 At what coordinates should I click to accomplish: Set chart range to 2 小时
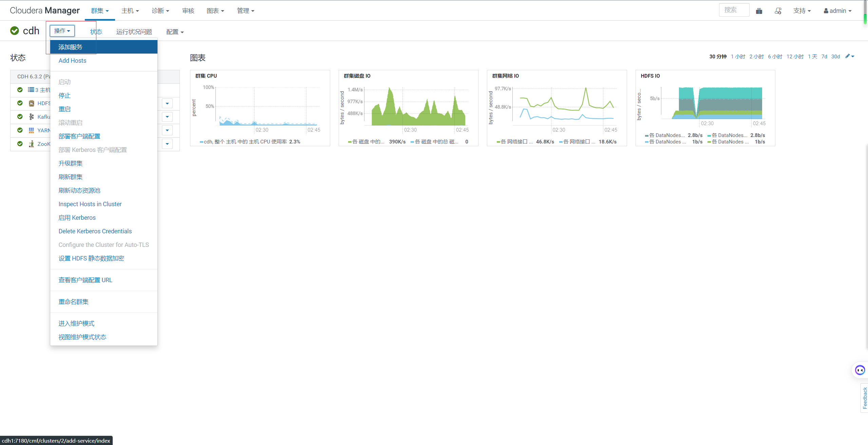point(756,57)
